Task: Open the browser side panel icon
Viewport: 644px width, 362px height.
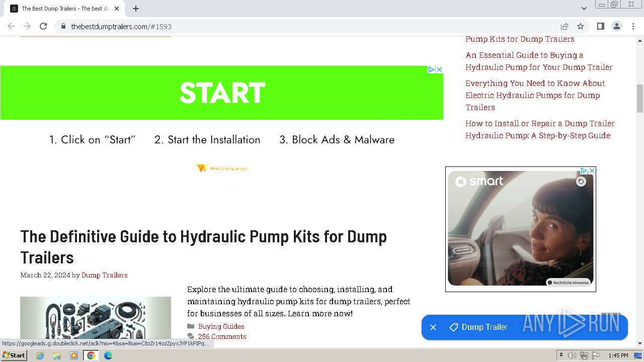Action: tap(601, 26)
